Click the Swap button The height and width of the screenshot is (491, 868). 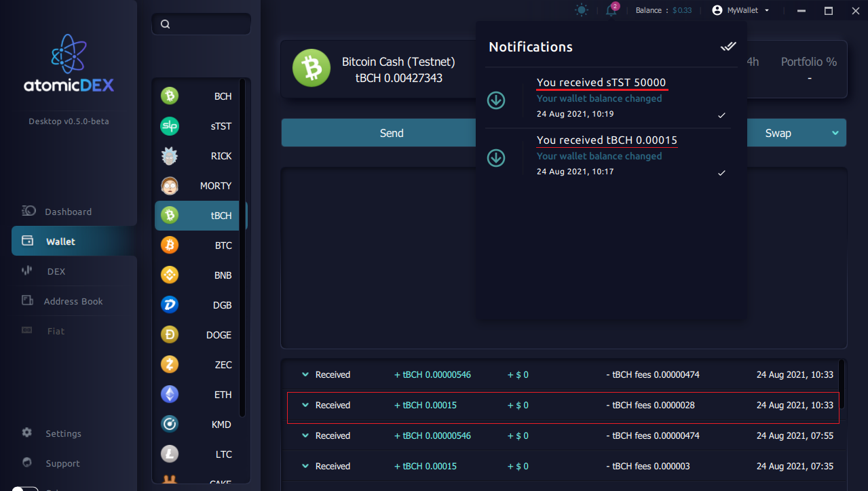pyautogui.click(x=778, y=133)
